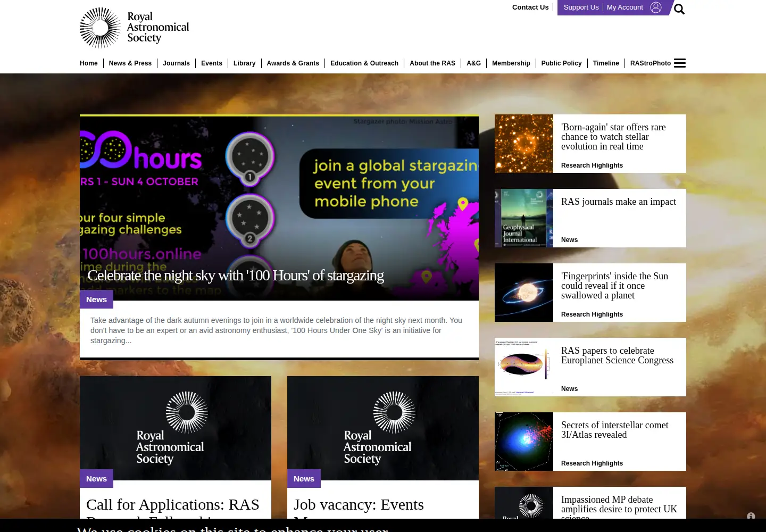Open 'Impassioned MP debate' article link

(619, 507)
